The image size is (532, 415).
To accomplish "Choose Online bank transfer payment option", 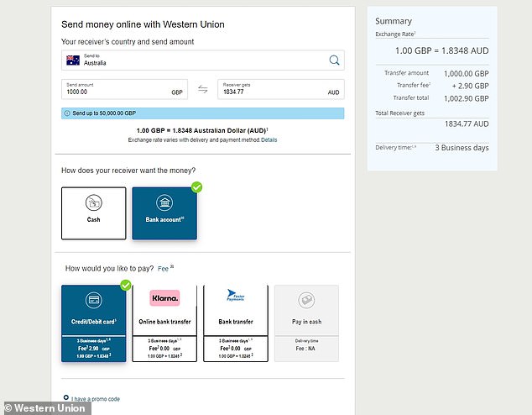I will point(164,323).
